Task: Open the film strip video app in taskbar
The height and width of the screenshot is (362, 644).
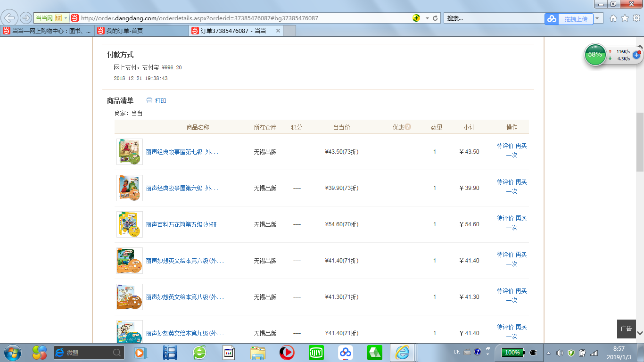Action: coord(170,353)
